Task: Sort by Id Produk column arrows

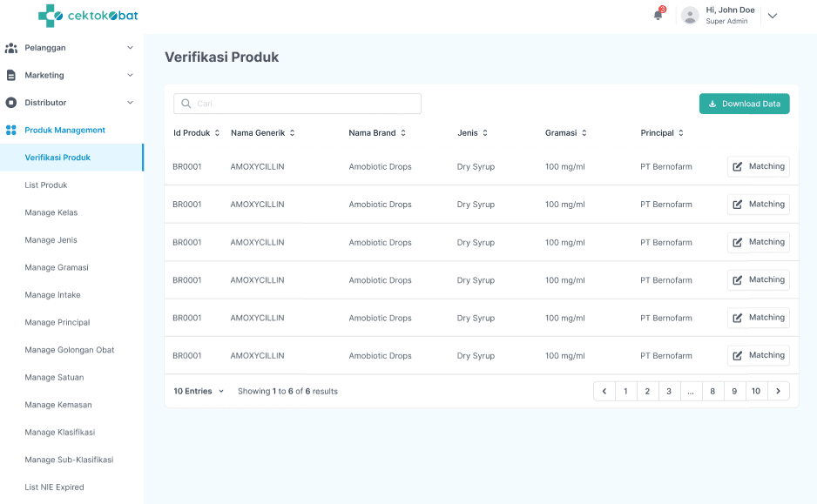Action: (x=218, y=133)
